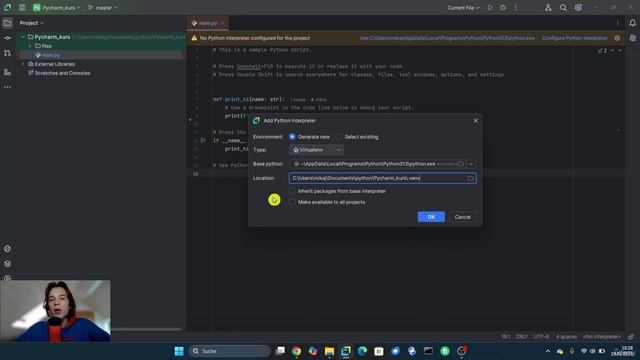Start debugging with the bug icon
This screenshot has width=640, height=360.
coord(503,8)
